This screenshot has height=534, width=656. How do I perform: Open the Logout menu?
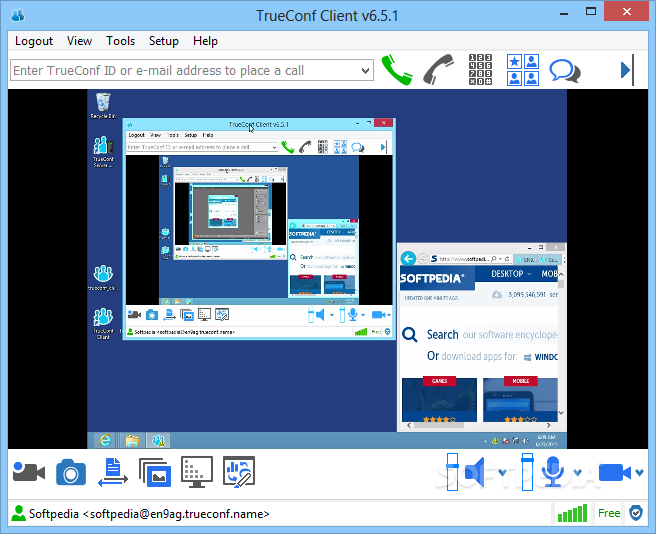click(34, 41)
